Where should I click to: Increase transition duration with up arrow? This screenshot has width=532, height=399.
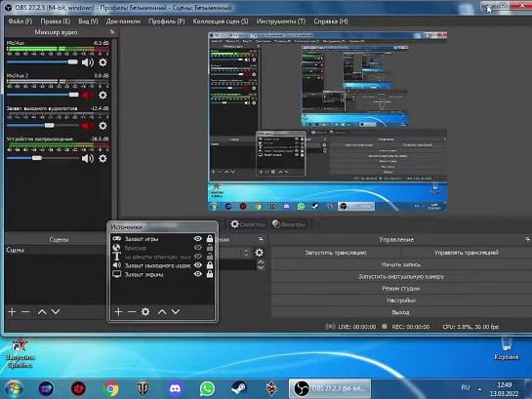(x=261, y=262)
